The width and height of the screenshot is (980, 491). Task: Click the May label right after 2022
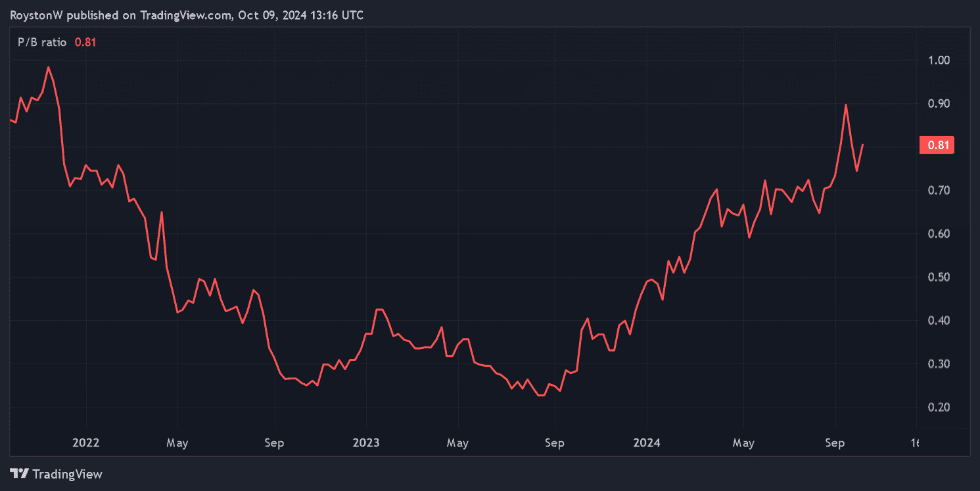(177, 443)
